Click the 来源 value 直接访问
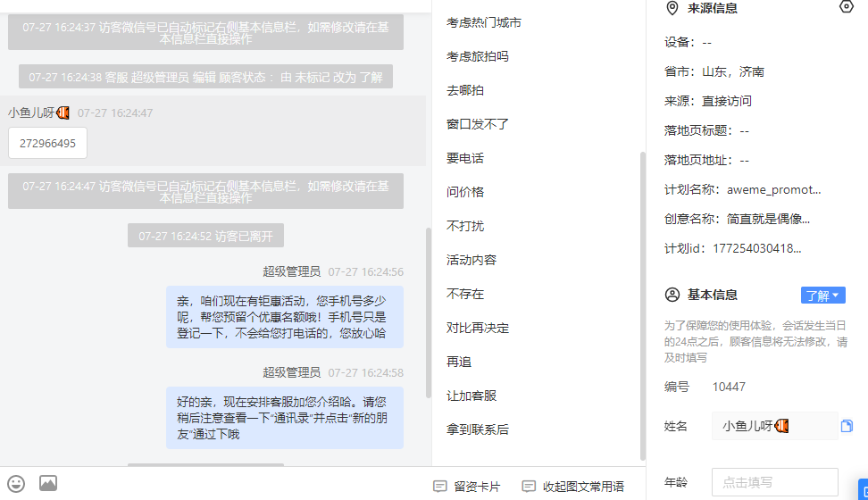The image size is (868, 500). [x=726, y=101]
